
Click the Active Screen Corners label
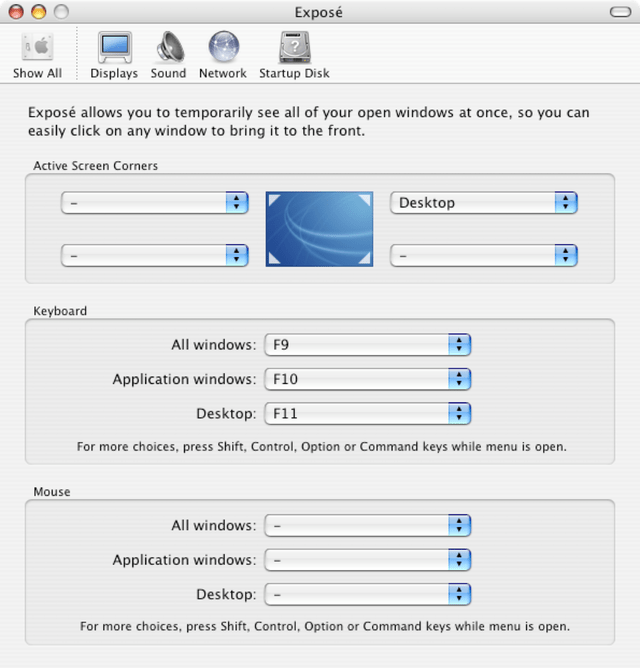tap(95, 166)
